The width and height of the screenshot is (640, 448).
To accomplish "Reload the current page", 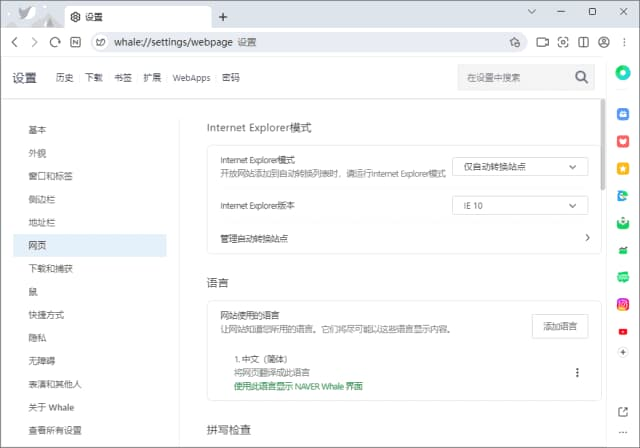I will click(55, 42).
